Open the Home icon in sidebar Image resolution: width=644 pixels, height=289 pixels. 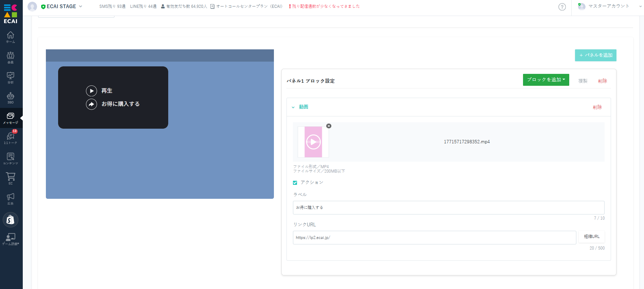coord(11,37)
